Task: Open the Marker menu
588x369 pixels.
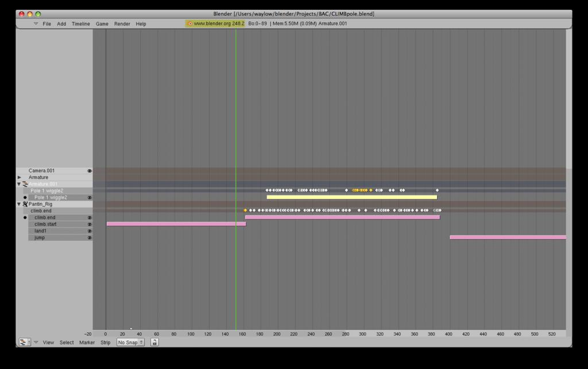Action: coord(87,343)
